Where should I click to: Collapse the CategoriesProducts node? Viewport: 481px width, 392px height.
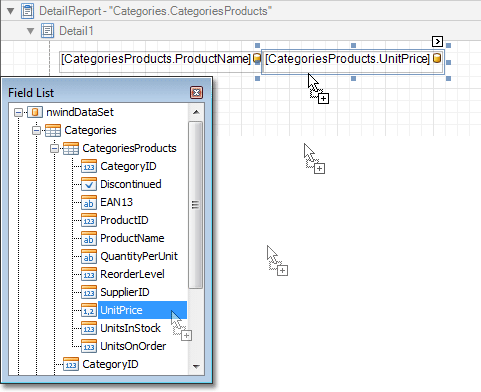(x=54, y=149)
